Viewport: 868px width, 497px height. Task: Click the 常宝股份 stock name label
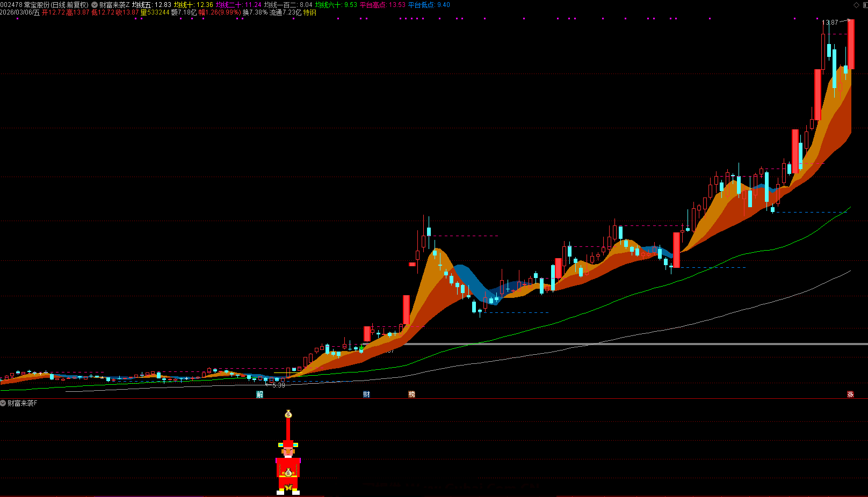pos(37,5)
